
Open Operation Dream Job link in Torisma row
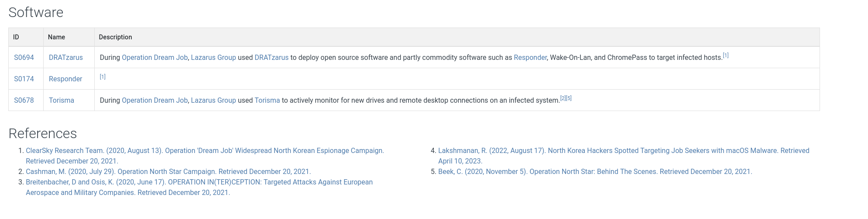pyautogui.click(x=154, y=100)
